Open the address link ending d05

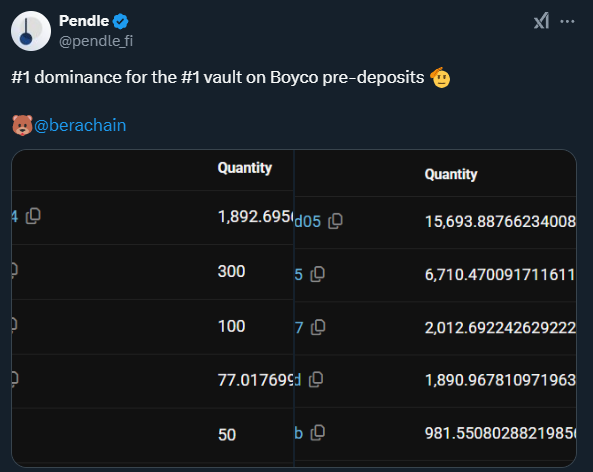coord(307,222)
